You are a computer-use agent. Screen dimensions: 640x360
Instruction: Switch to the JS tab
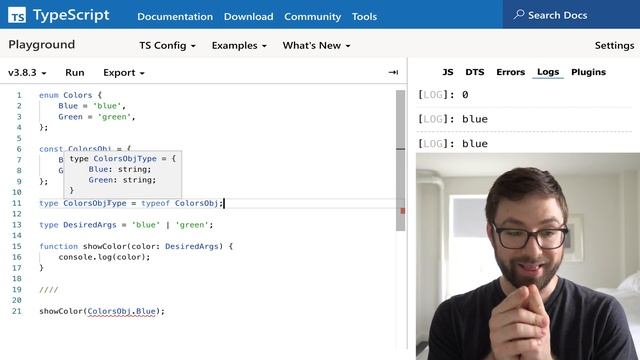(447, 72)
